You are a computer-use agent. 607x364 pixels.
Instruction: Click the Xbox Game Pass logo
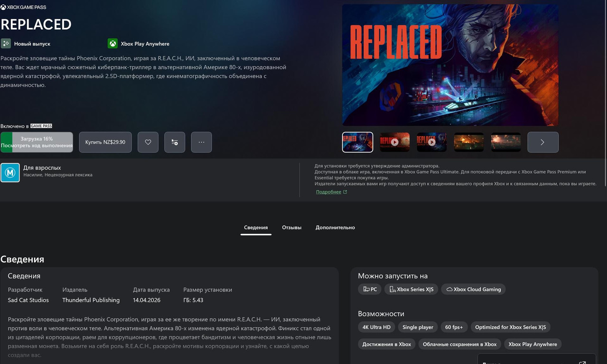click(x=23, y=8)
